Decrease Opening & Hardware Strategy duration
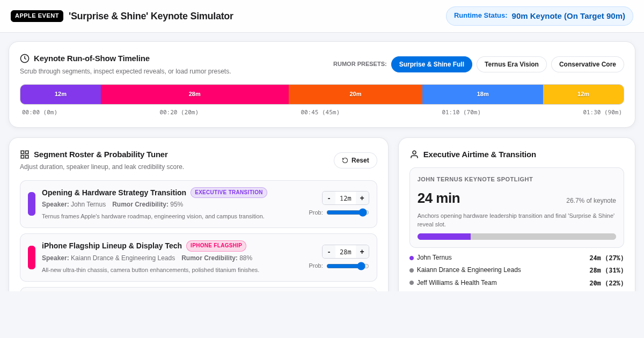 [x=329, y=198]
